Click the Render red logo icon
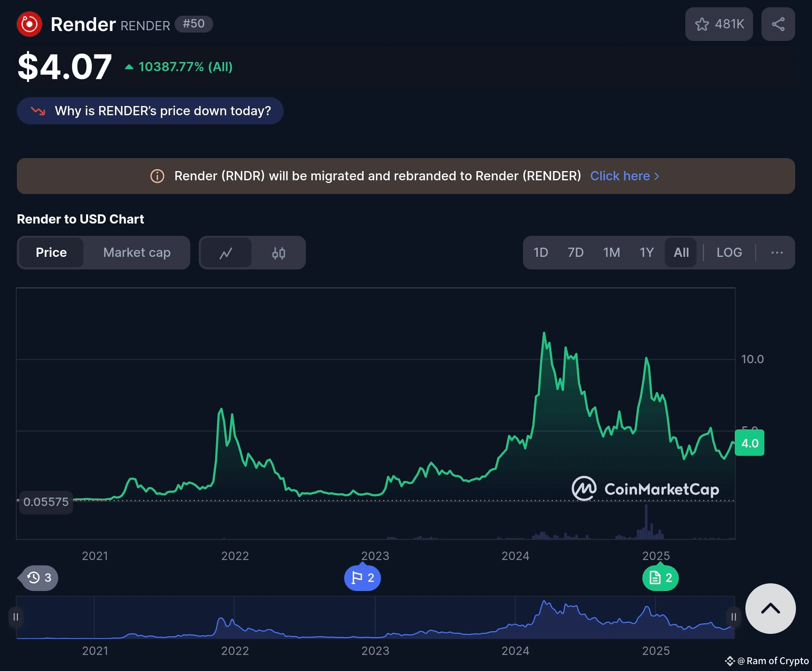Image resolution: width=812 pixels, height=671 pixels. click(x=29, y=24)
